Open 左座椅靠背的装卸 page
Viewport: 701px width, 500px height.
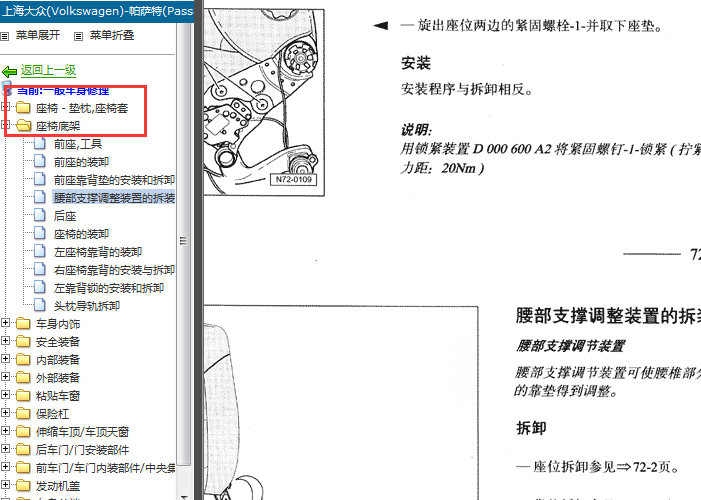click(97, 252)
